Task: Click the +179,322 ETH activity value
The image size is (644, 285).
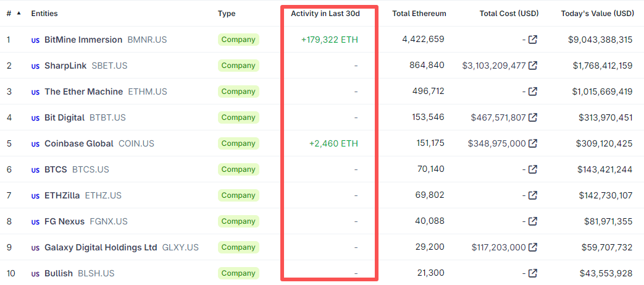Action: 329,40
